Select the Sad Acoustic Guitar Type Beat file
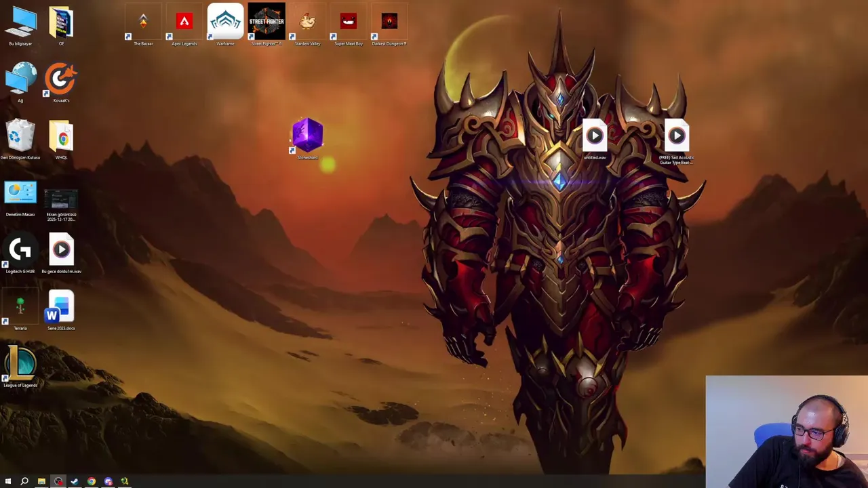Image resolution: width=868 pixels, height=488 pixels. pos(677,142)
